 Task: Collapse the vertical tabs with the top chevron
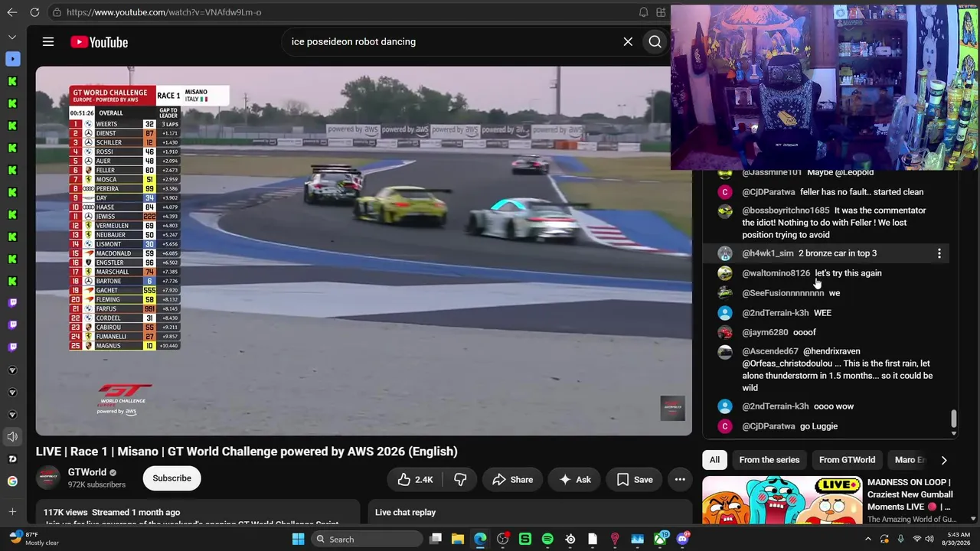[x=12, y=37]
